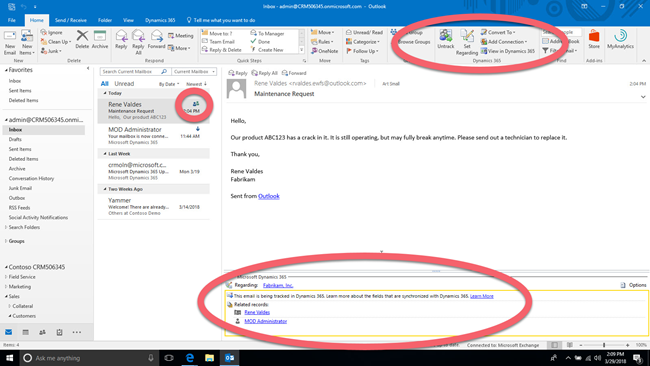Toggle Unread/Read for the message
The image size is (650, 366).
pyautogui.click(x=364, y=32)
